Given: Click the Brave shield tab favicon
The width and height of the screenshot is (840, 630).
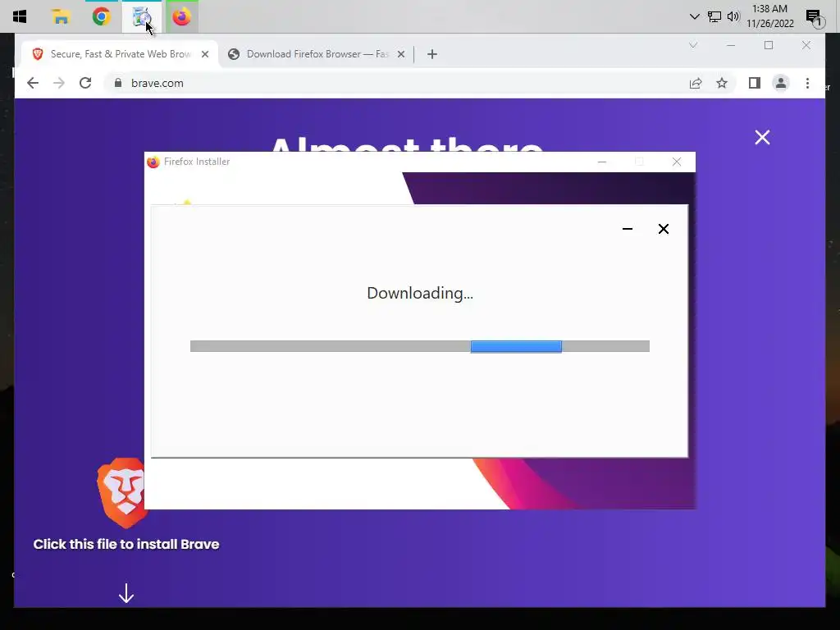Looking at the screenshot, I should pos(38,54).
